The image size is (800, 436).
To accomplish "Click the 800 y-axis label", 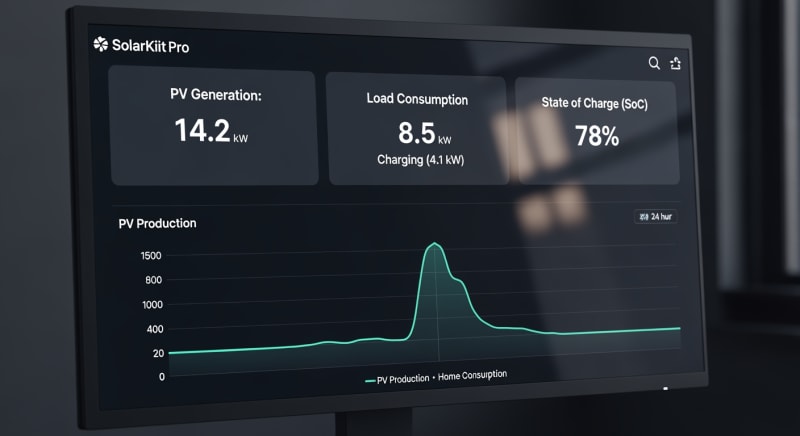I will pos(153,280).
